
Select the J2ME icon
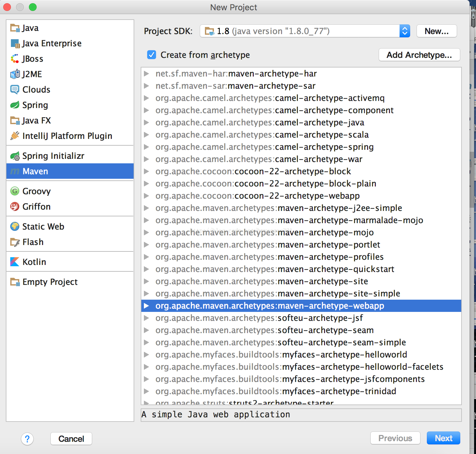15,74
